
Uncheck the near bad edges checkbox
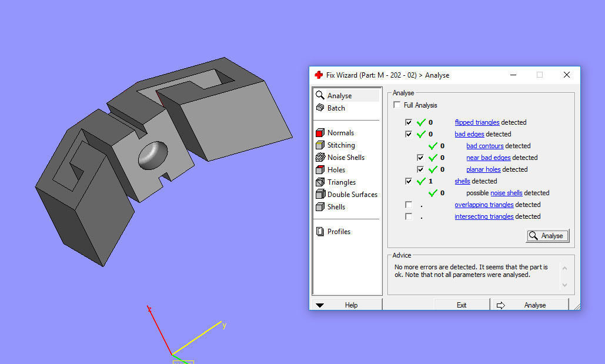click(420, 158)
